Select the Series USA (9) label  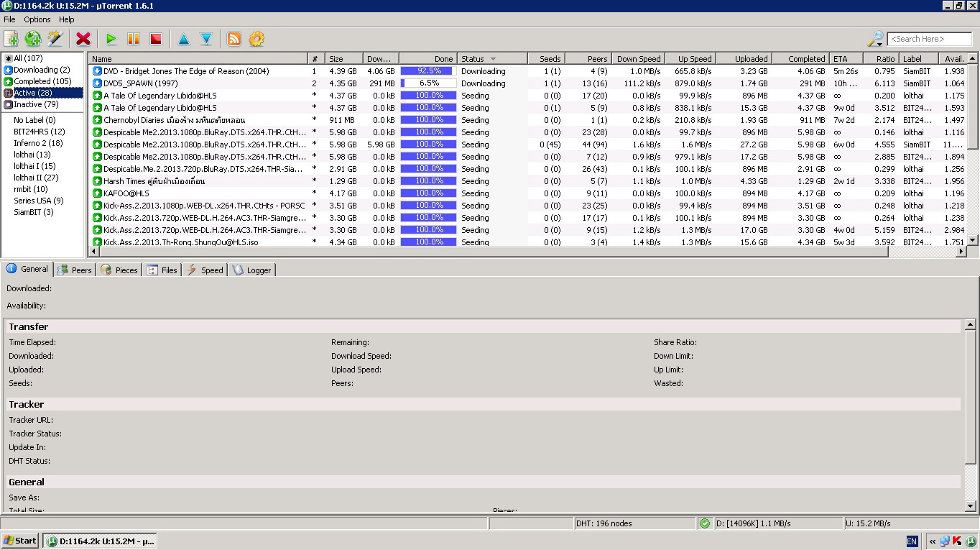[x=39, y=201]
